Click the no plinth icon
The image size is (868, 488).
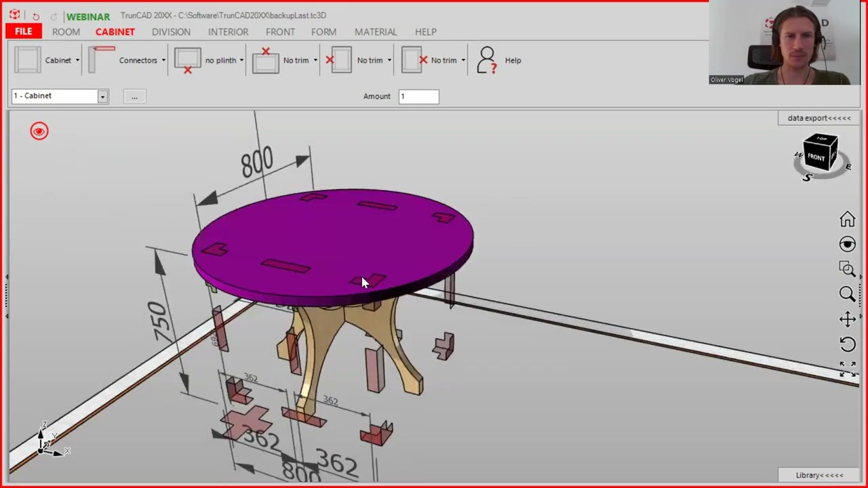[x=188, y=60]
